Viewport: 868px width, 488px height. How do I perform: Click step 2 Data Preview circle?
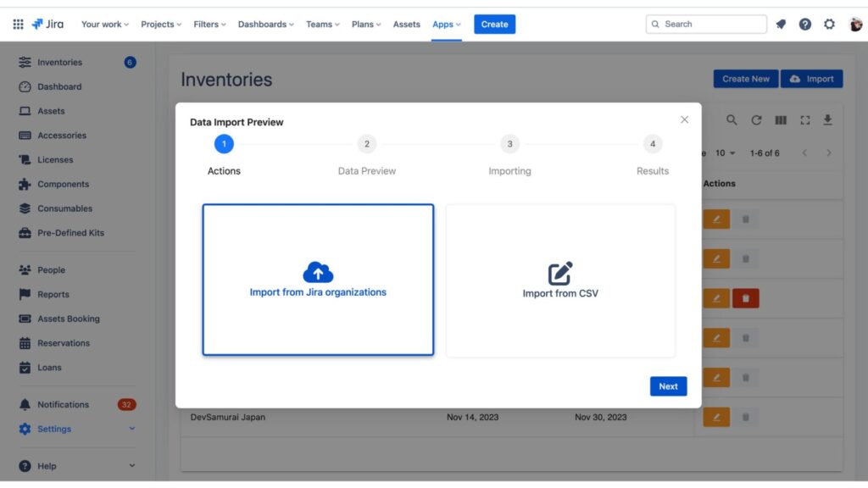[366, 144]
